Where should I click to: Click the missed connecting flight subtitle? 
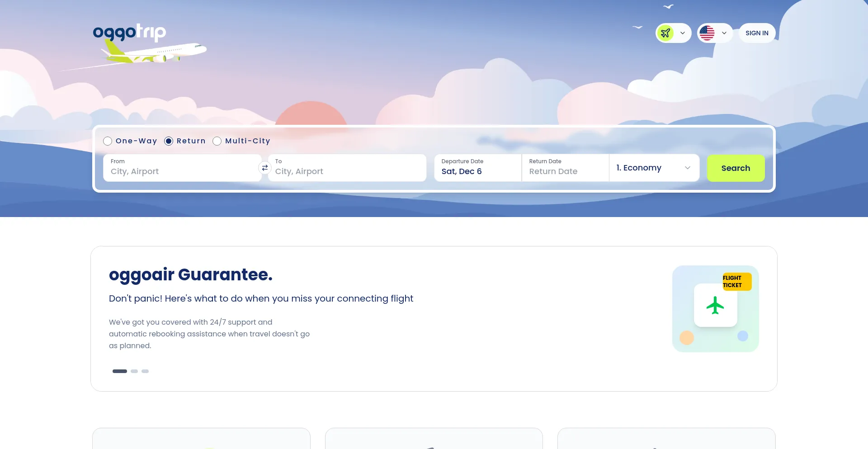pyautogui.click(x=261, y=298)
